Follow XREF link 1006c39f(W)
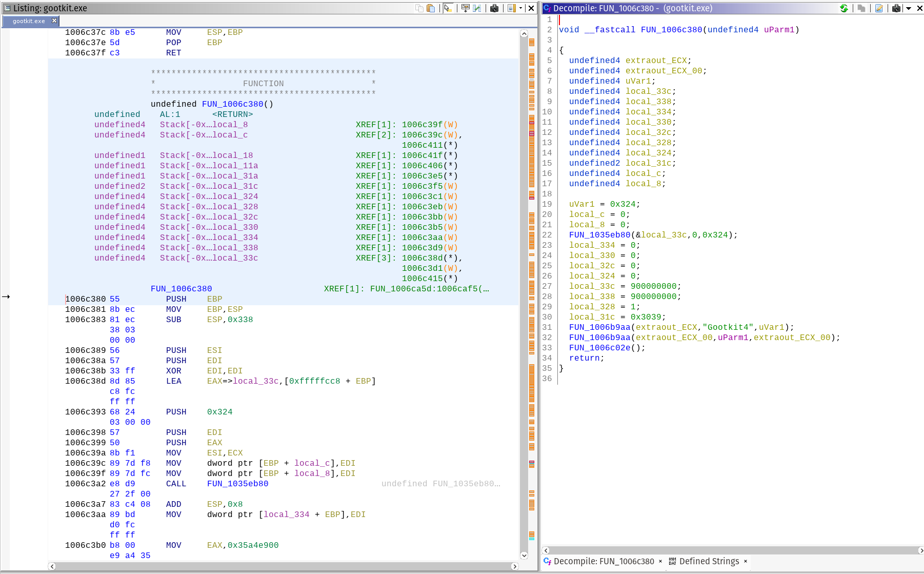This screenshot has width=924, height=574. click(430, 125)
